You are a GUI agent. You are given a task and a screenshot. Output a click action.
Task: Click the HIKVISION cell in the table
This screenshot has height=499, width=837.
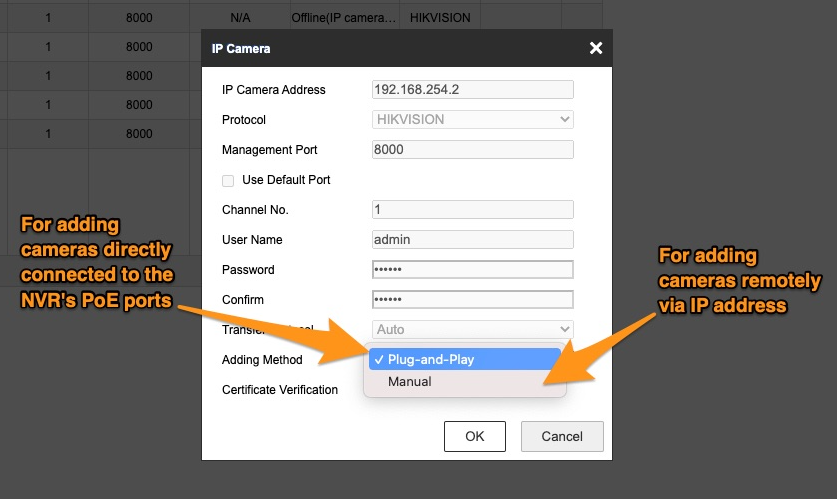coord(440,18)
